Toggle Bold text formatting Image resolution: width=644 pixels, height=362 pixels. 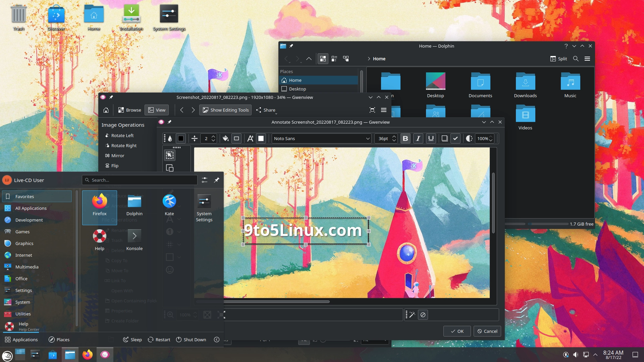pyautogui.click(x=405, y=138)
